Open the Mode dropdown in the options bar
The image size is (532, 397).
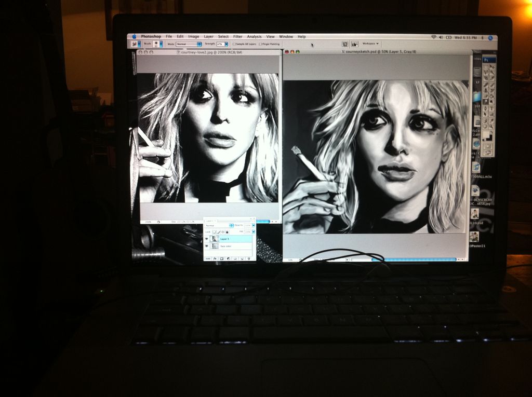click(189, 44)
